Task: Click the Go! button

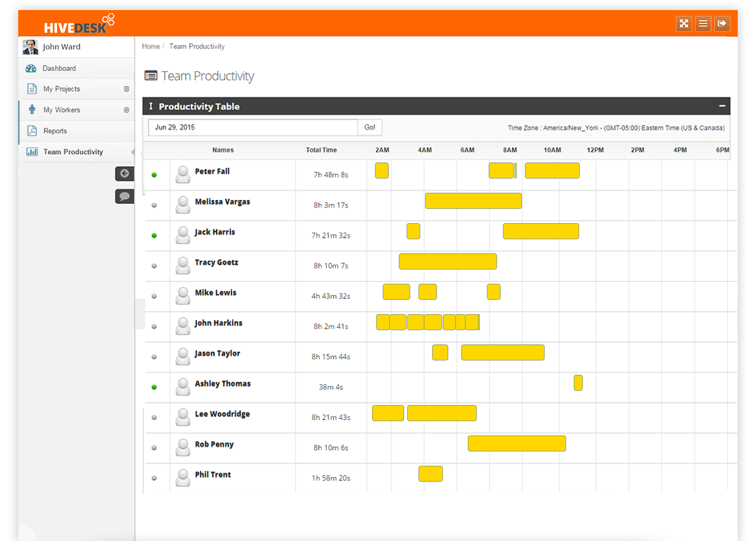Action: pos(370,127)
